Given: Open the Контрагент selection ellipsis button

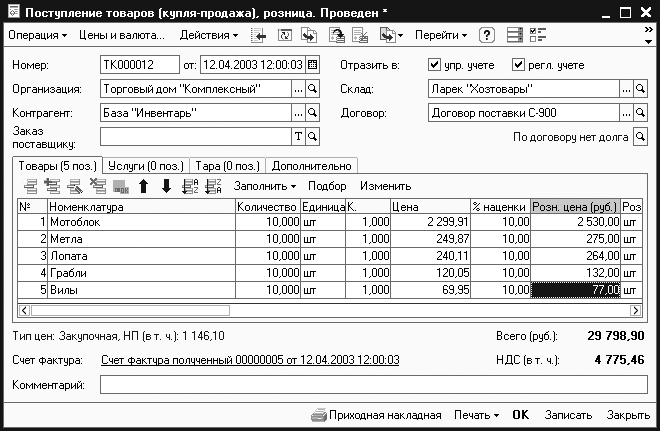Looking at the screenshot, I should [x=298, y=113].
